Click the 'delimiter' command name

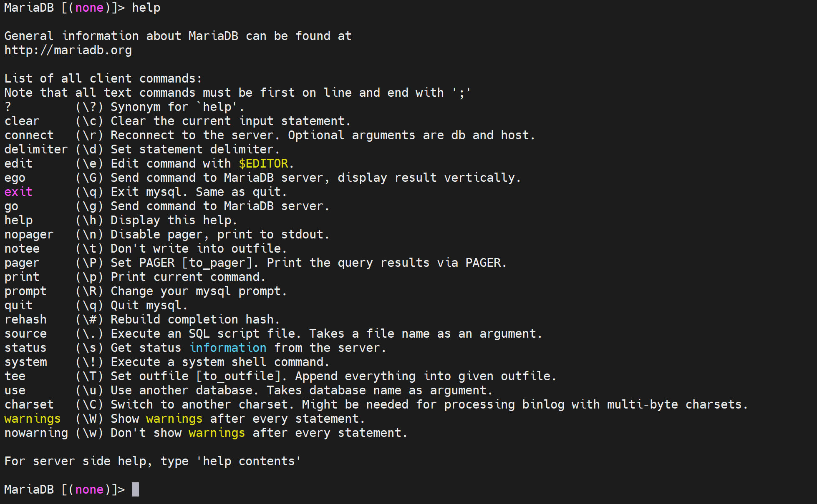coord(36,150)
